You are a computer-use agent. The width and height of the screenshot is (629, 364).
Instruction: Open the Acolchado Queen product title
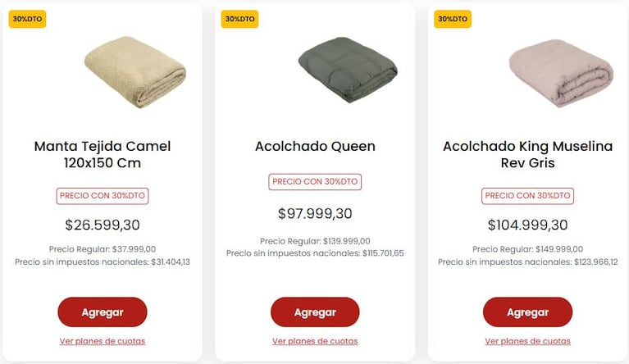click(x=315, y=147)
